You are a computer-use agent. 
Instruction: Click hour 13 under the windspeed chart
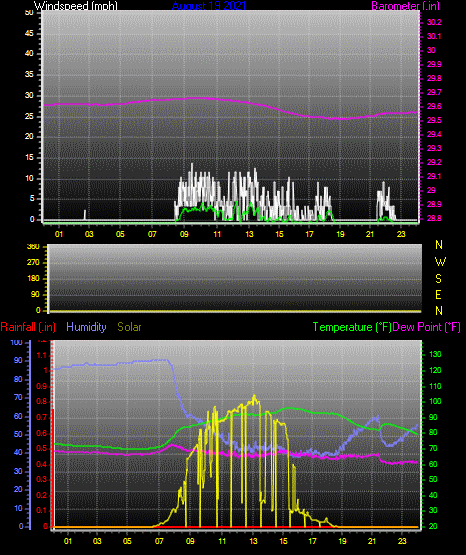pos(249,234)
